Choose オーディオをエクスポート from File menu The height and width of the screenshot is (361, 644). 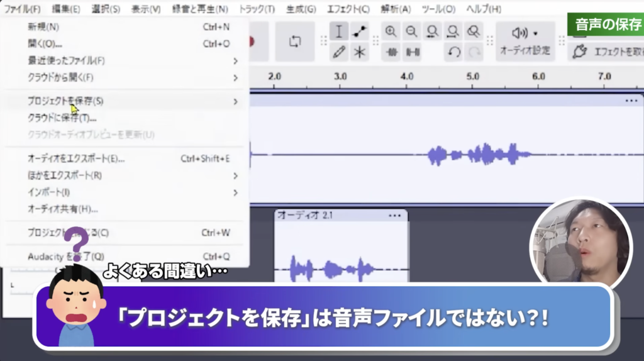coord(76,158)
